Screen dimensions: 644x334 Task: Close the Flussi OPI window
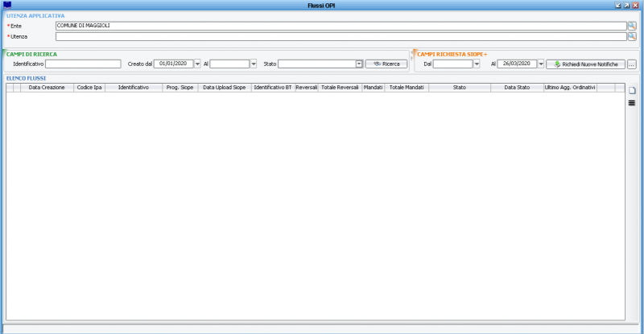point(635,6)
